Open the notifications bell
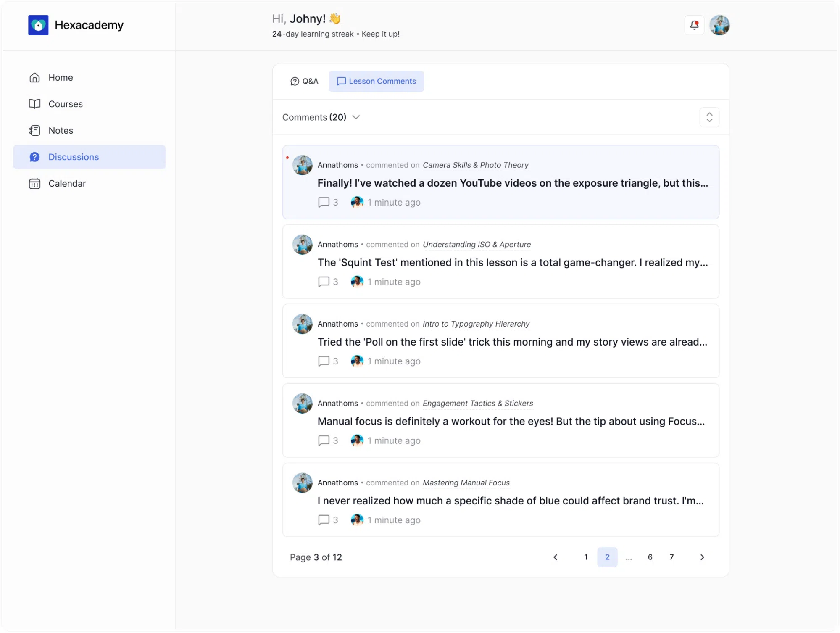 point(694,25)
